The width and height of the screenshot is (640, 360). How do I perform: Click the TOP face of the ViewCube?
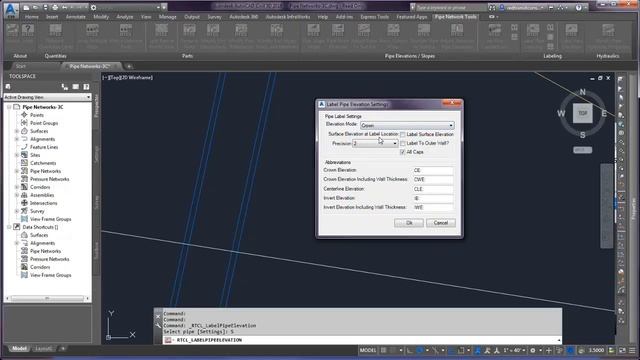pos(582,113)
